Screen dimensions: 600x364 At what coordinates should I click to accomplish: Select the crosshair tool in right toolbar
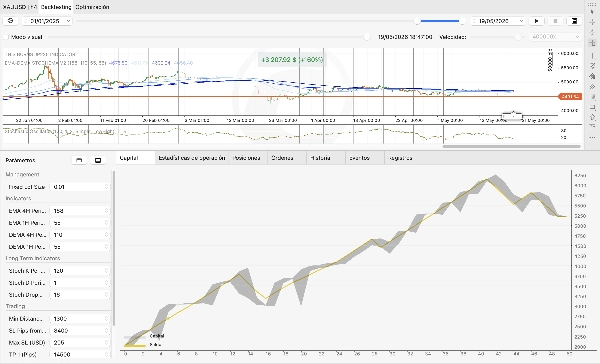[592, 22]
